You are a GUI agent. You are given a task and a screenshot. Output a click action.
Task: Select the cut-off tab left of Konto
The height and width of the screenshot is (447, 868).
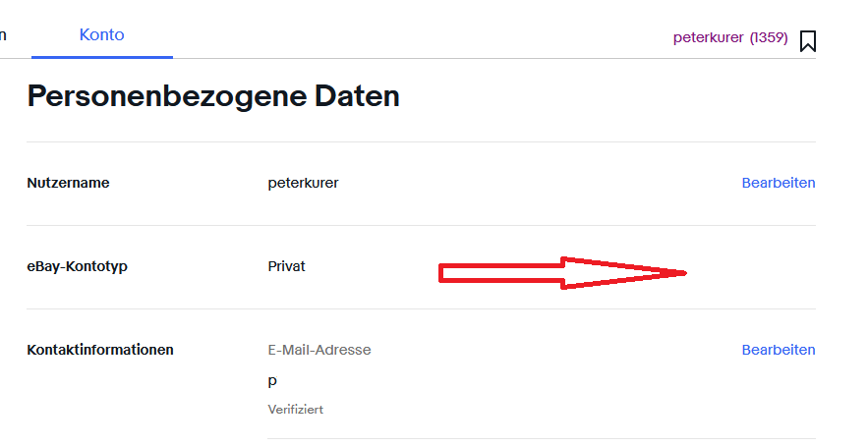pos(4,34)
